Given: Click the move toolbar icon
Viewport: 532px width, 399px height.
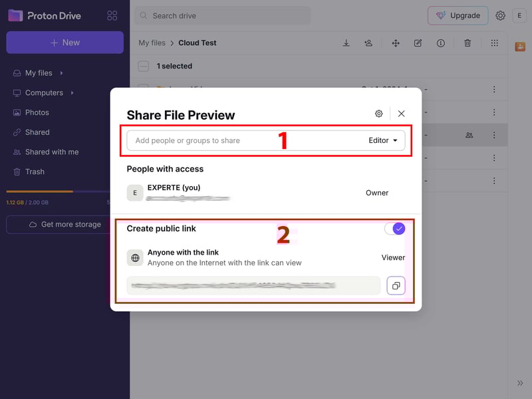Looking at the screenshot, I should (x=396, y=43).
